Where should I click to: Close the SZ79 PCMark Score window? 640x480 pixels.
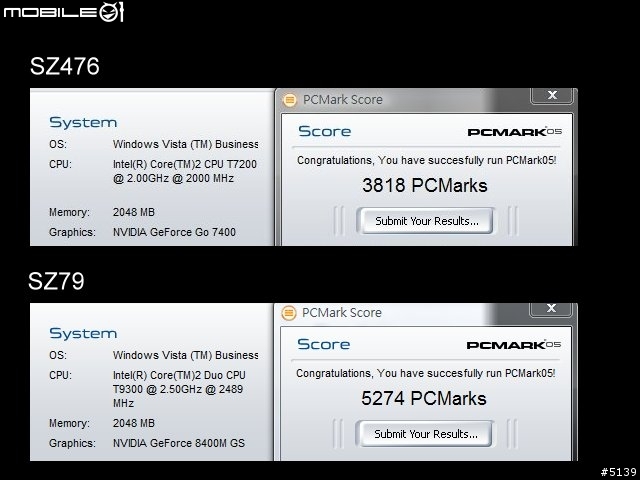point(551,309)
